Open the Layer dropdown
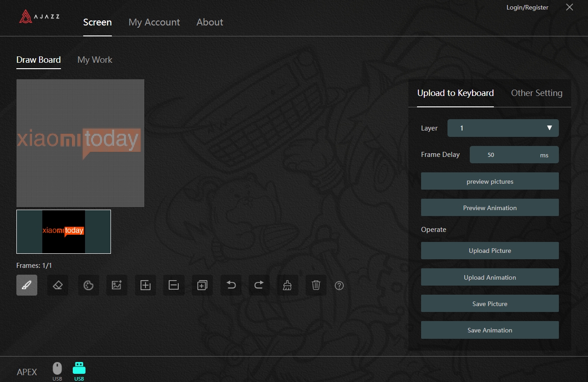 point(503,128)
